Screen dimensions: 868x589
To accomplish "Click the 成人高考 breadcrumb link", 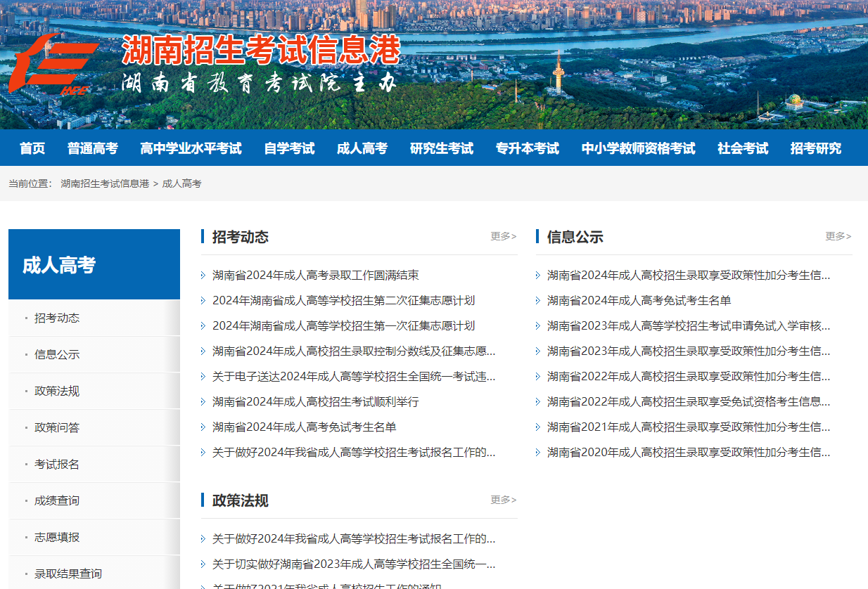I will click(182, 183).
